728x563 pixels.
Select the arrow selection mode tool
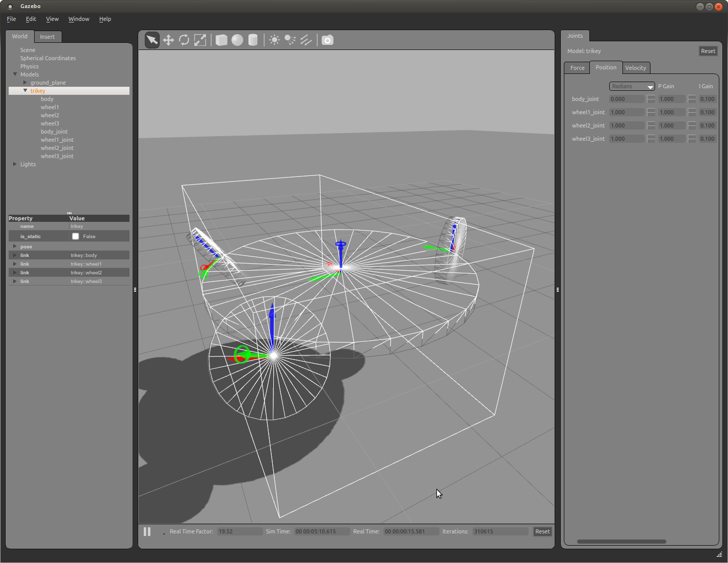tap(152, 40)
